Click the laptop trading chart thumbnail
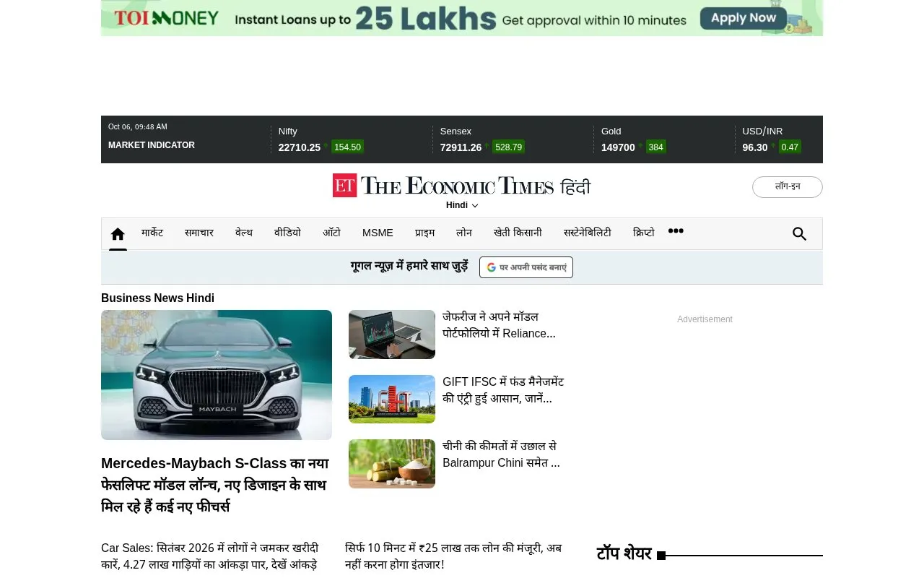 point(392,335)
